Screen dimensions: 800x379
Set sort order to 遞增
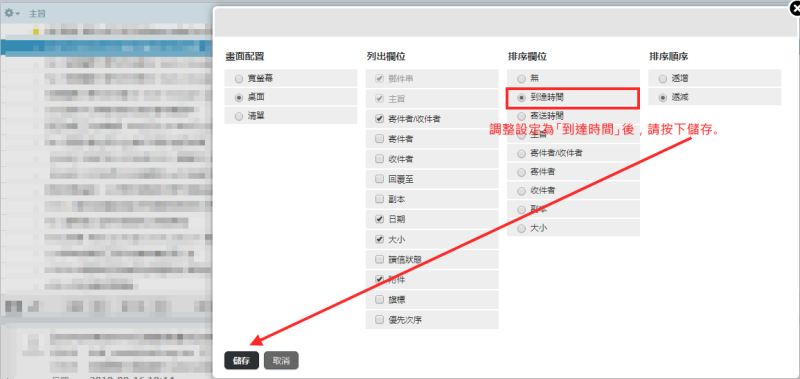pos(662,79)
